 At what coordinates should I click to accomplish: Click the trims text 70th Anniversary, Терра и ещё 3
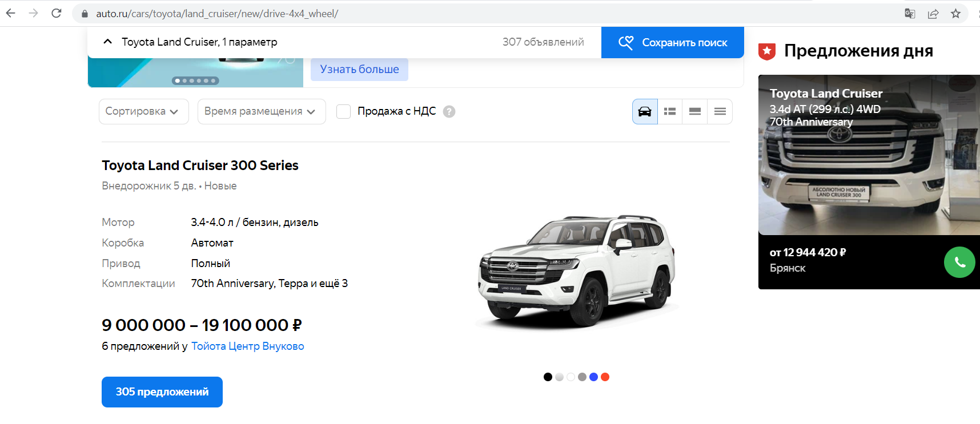coord(270,284)
